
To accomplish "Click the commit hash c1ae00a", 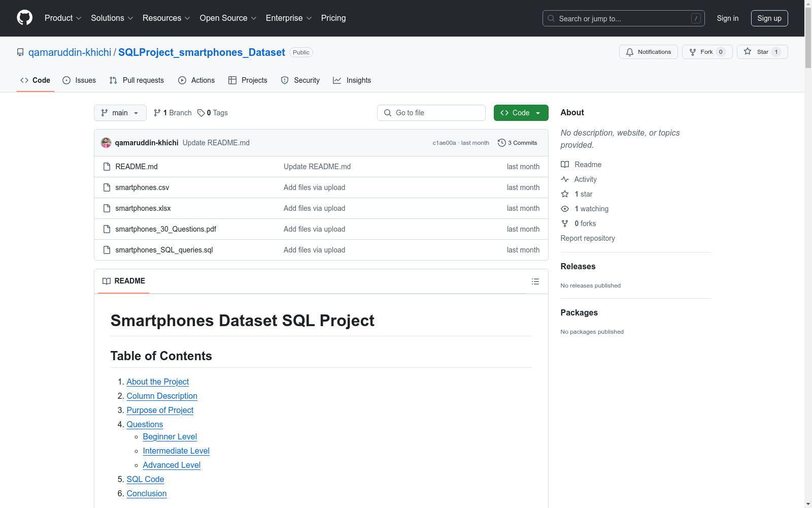I will click(444, 143).
